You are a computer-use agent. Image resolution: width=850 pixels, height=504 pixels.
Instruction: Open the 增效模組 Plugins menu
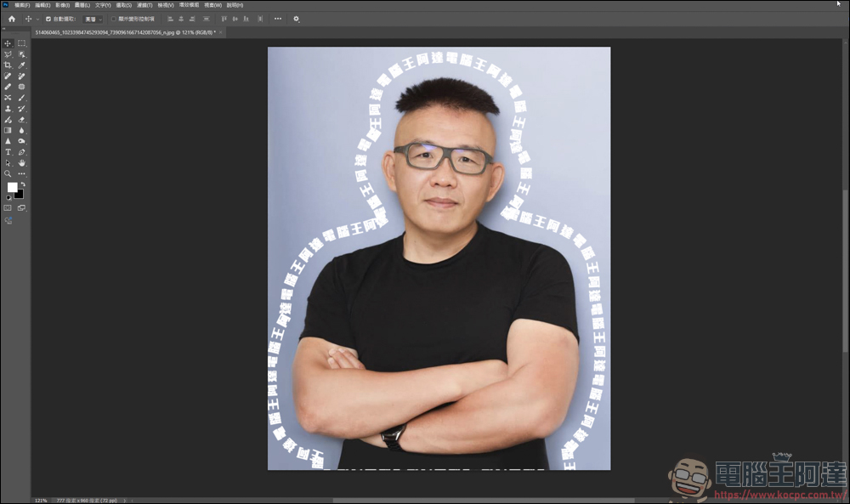tap(189, 5)
